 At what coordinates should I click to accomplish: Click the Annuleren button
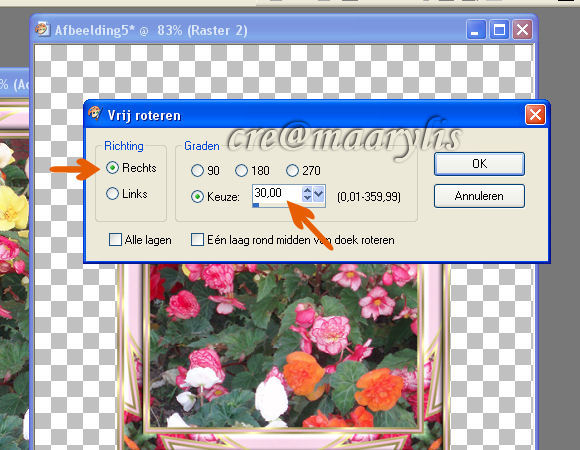pos(479,196)
